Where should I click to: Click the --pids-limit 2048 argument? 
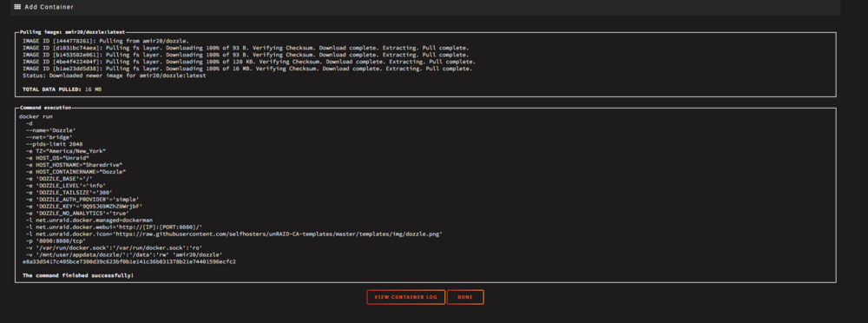(x=54, y=144)
